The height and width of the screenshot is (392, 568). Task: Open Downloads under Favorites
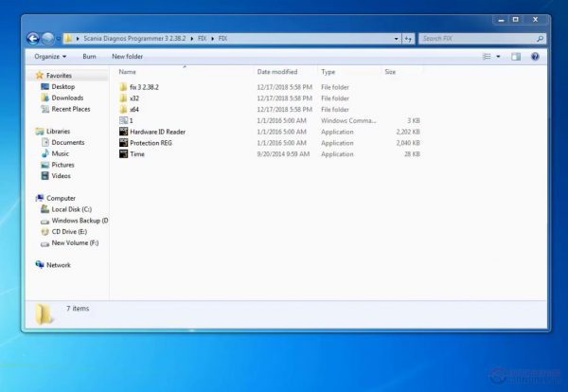pyautogui.click(x=67, y=98)
